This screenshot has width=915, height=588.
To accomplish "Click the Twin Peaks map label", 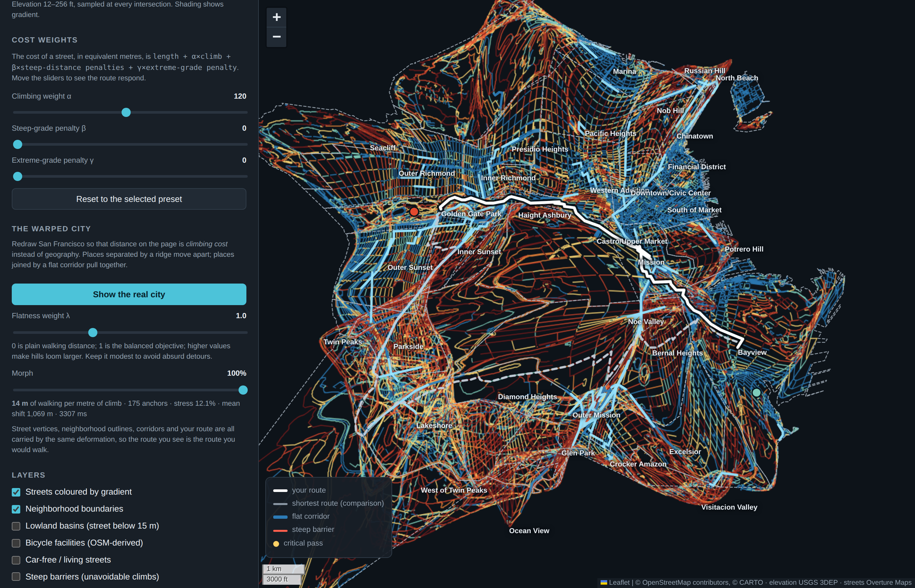I will point(342,342).
